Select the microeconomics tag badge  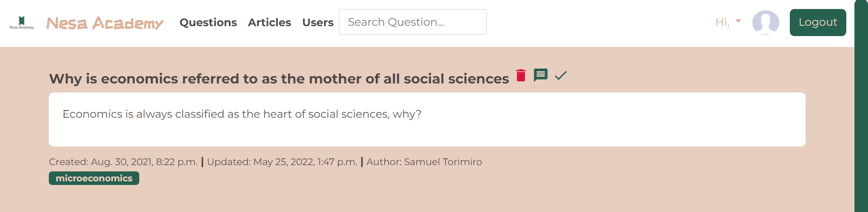94,178
